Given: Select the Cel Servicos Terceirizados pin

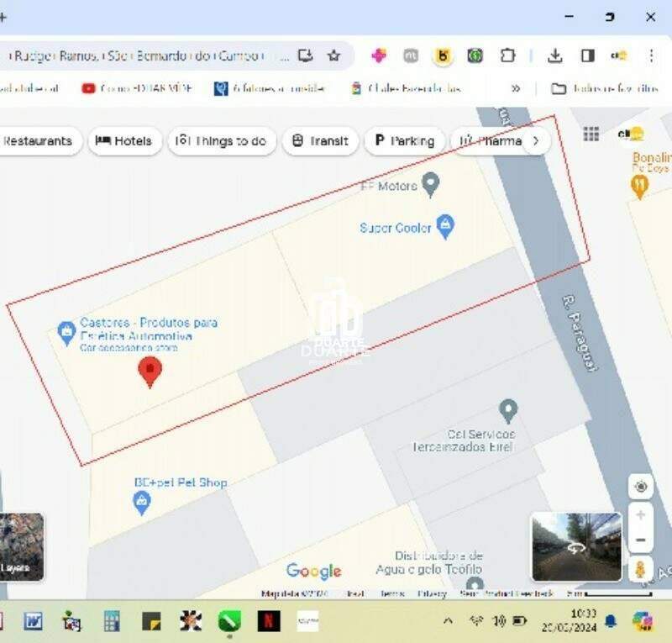Looking at the screenshot, I should pyautogui.click(x=508, y=411).
